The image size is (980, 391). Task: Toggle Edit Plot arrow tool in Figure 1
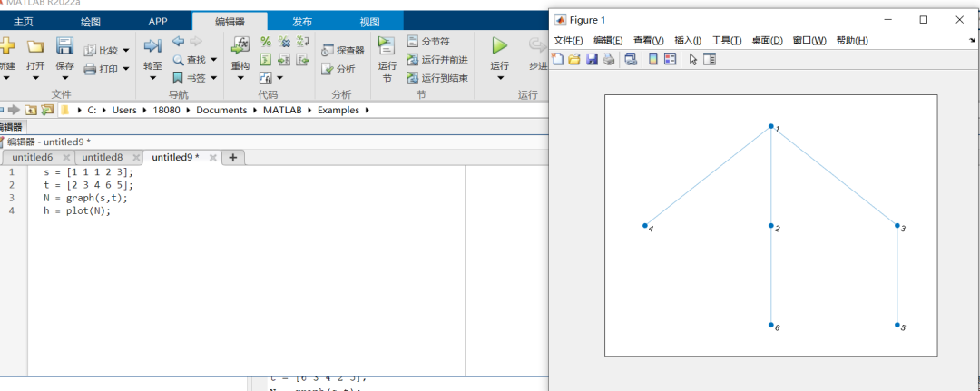[x=692, y=59]
